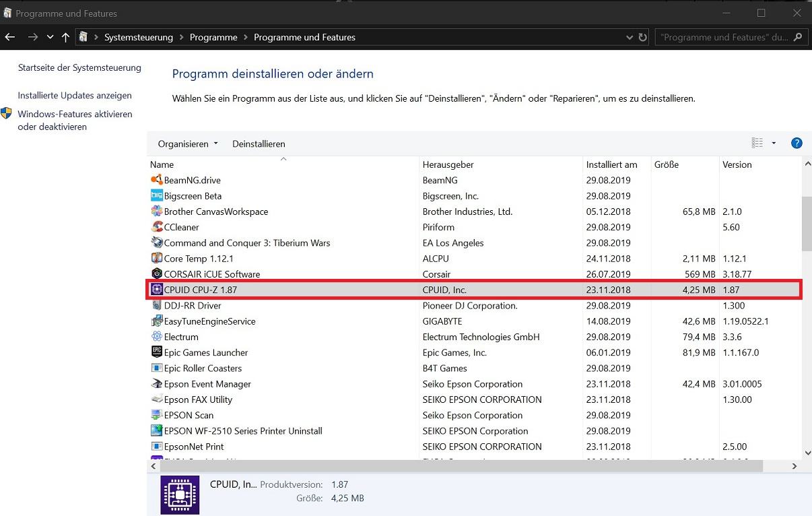Viewport: 812px width, 516px height.
Task: Select the EA Los Angeles publisher cell
Action: (x=453, y=243)
